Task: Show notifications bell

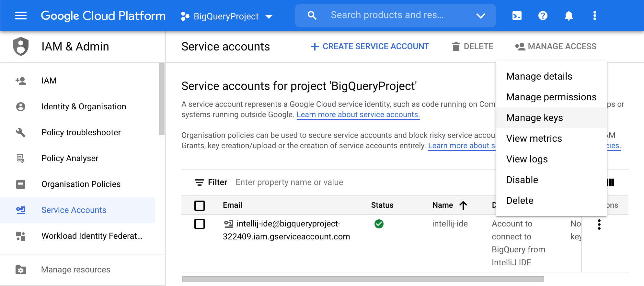Action: coord(569,16)
